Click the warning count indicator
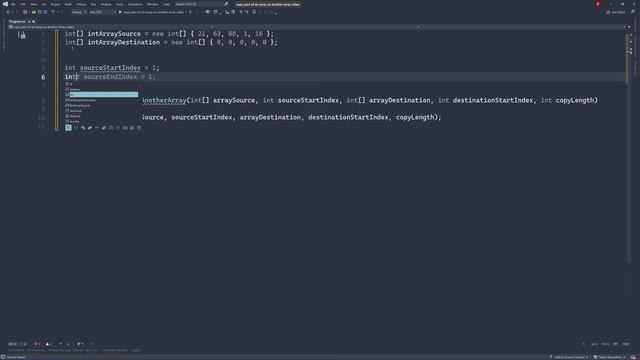Viewport: 640px width, 360px height. (49, 344)
